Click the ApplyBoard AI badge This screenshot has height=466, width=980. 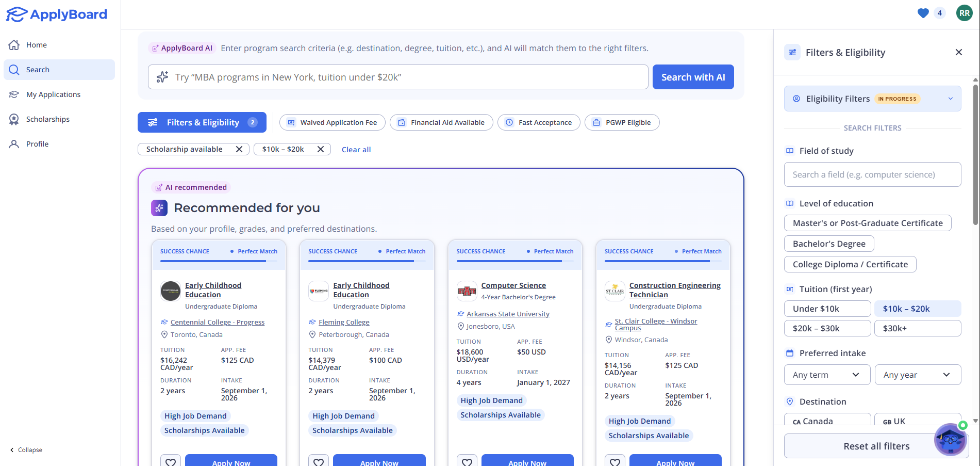click(181, 48)
